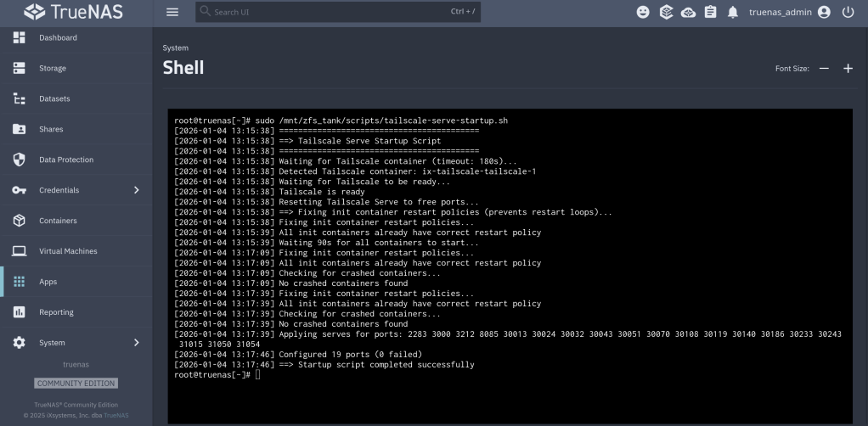Open the TrueCommand status icon
This screenshot has height=426, width=868.
point(667,12)
